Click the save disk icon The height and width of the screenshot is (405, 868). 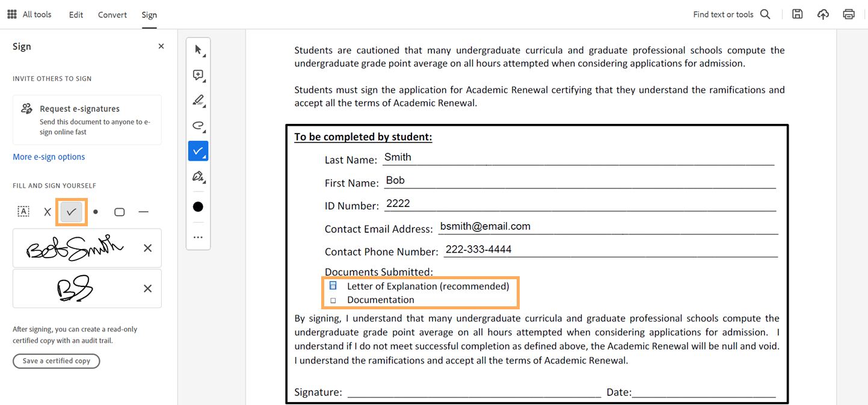[x=797, y=14]
